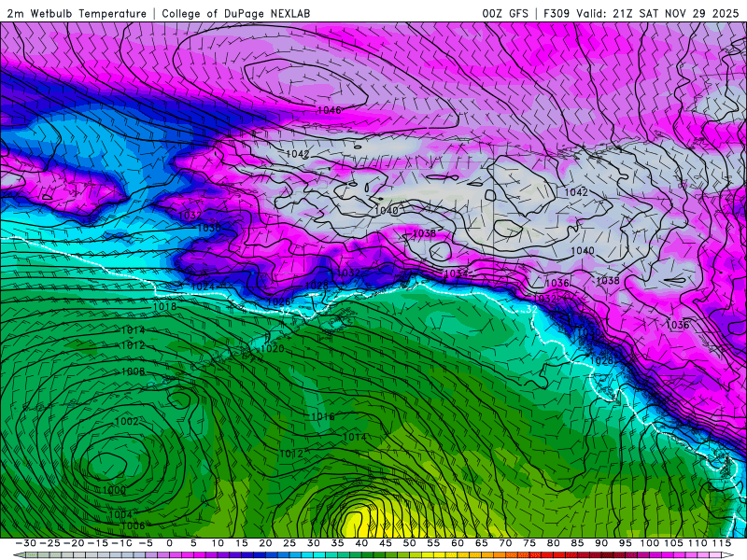Select the 75 colorbar value
This screenshot has width=747, height=560.
coord(529,543)
